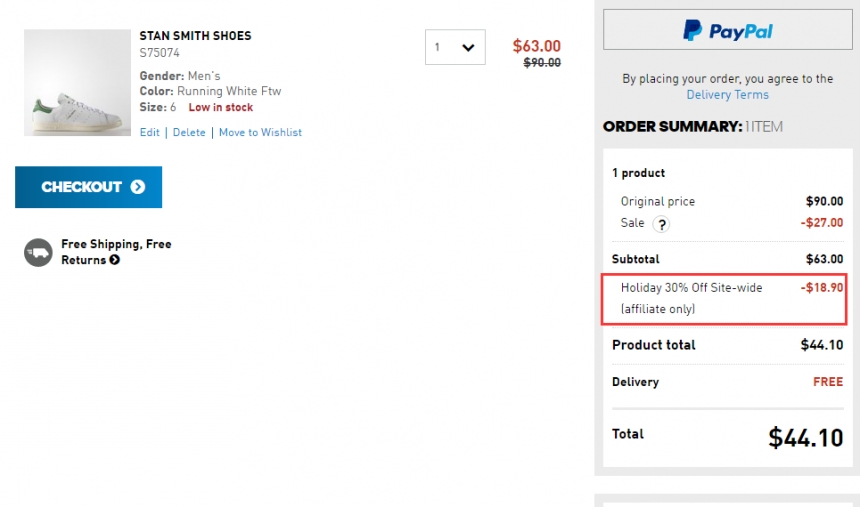Screen dimensions: 860x507
Task: Click the delivery truck icon
Action: click(38, 252)
